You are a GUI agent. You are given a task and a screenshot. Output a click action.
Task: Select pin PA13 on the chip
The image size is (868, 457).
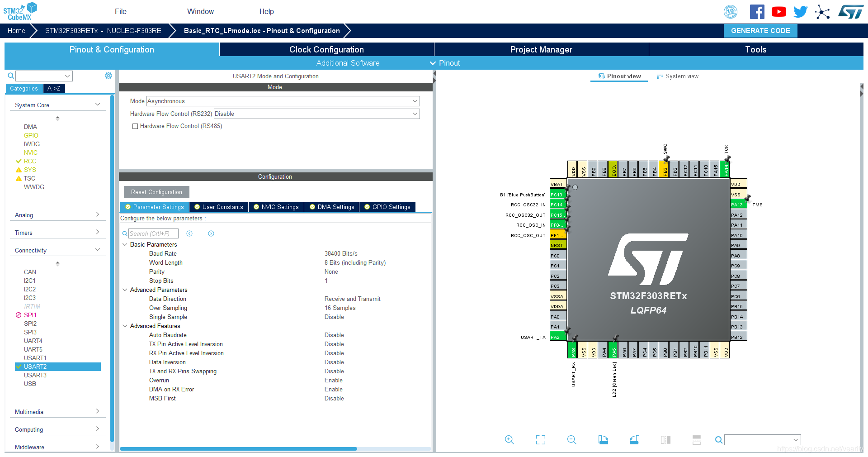click(739, 205)
